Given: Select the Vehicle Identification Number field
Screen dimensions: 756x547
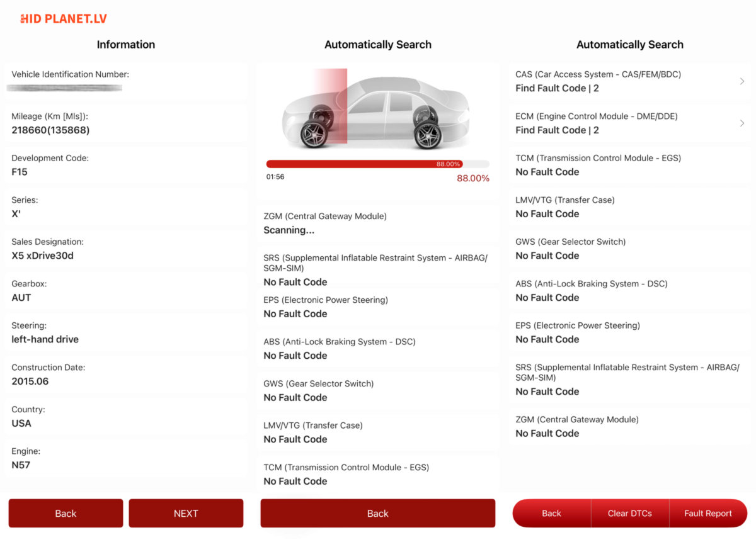Looking at the screenshot, I should tap(126, 81).
